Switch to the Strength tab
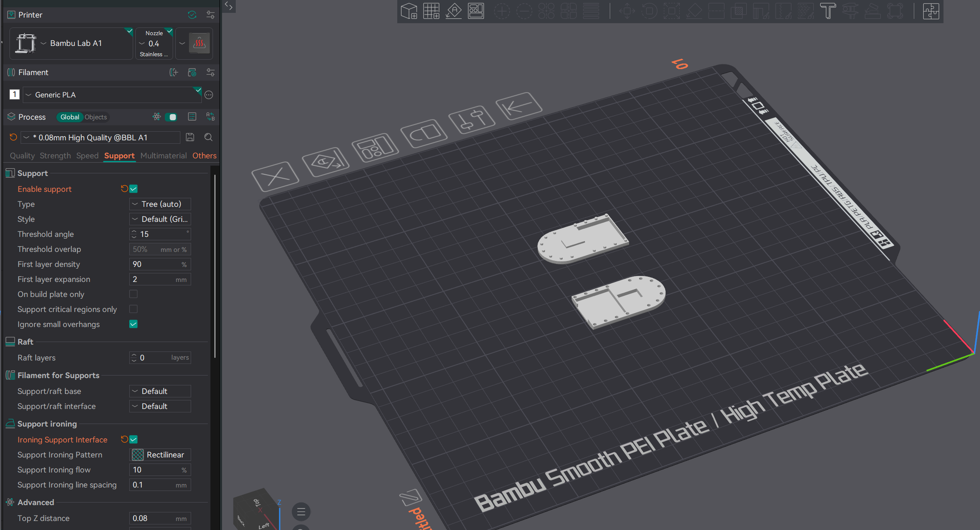The image size is (980, 530). click(x=55, y=155)
